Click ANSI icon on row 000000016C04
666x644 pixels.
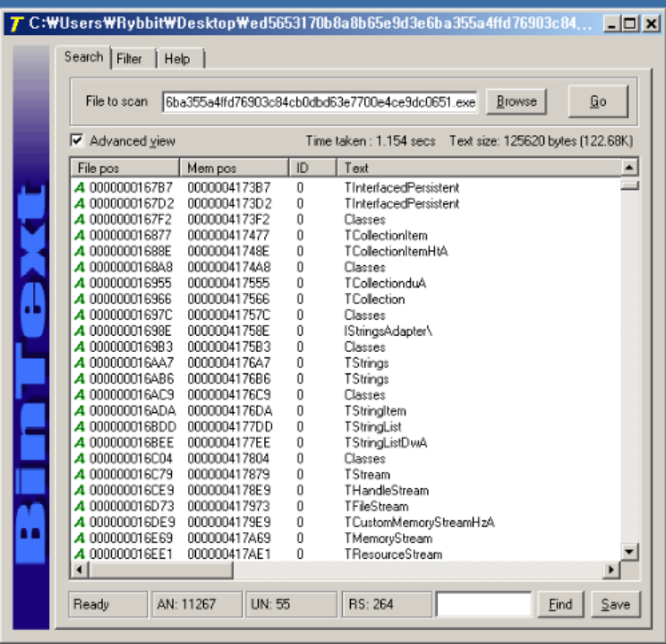tap(80, 459)
